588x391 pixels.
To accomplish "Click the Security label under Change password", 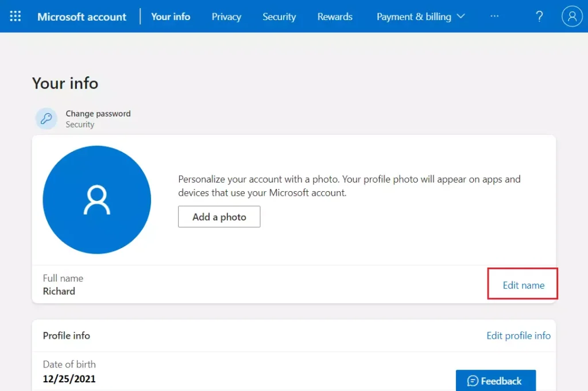I will pos(80,125).
